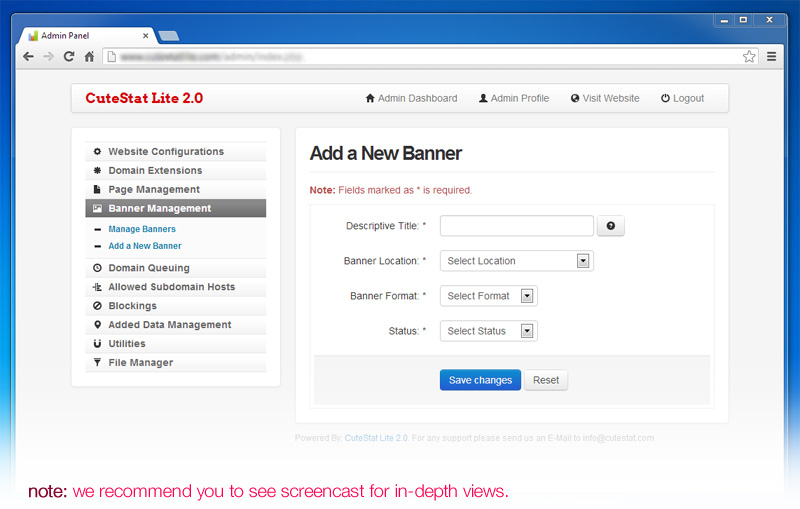
Task: Click the ban icon for Blockings
Action: tap(97, 306)
